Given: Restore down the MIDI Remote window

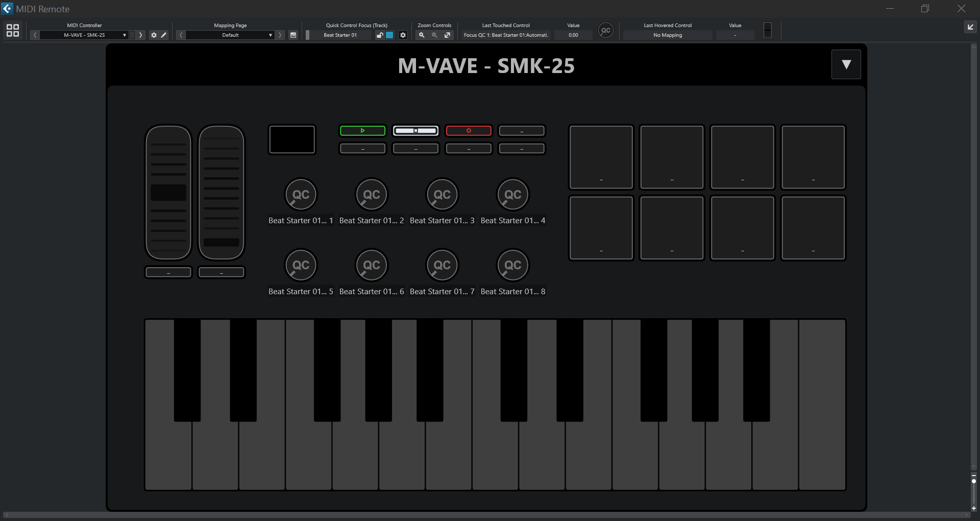Looking at the screenshot, I should point(925,9).
